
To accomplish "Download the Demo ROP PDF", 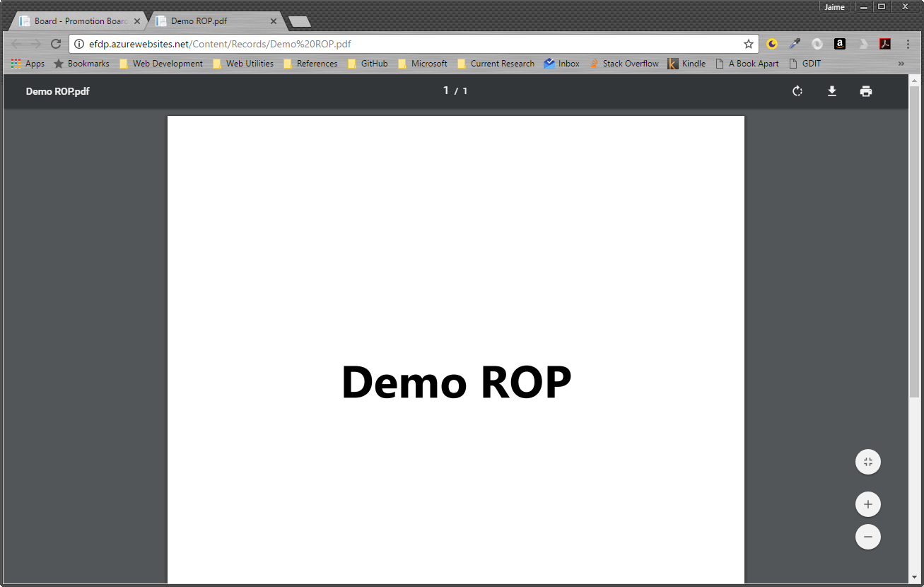I will click(832, 91).
